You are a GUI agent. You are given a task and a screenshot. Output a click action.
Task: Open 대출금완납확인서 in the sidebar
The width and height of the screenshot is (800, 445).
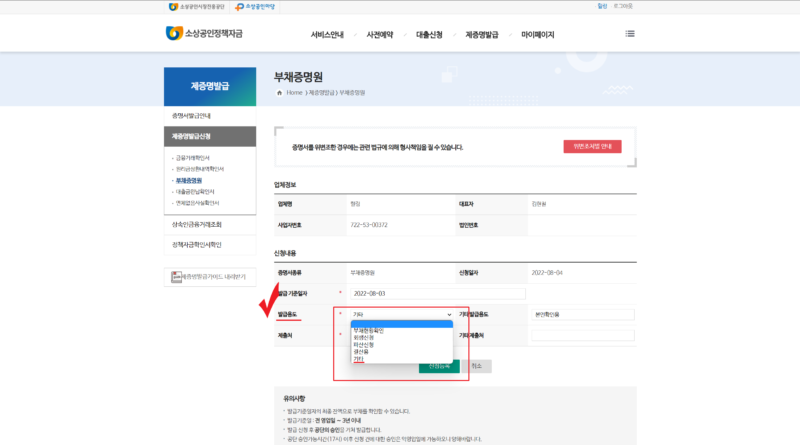point(195,192)
